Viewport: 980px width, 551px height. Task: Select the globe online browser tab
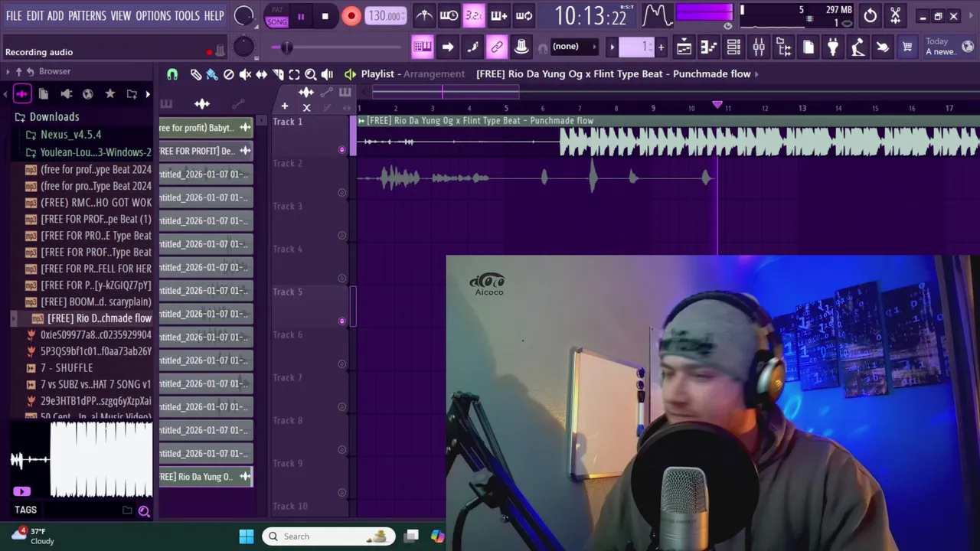click(x=88, y=94)
